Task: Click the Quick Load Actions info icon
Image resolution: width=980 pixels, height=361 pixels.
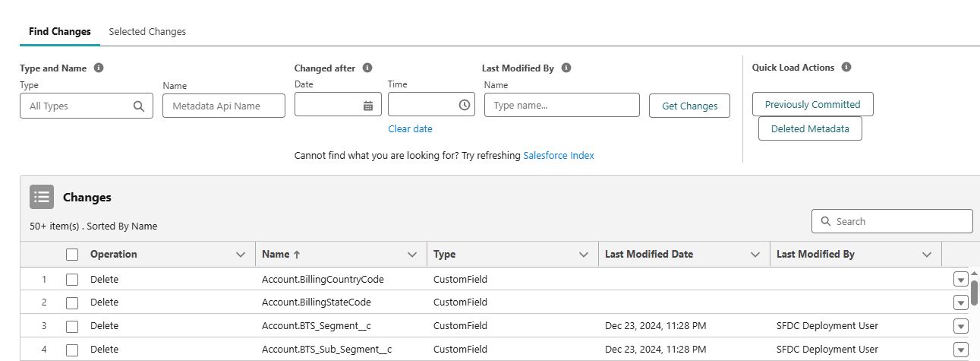Action: coord(846,67)
